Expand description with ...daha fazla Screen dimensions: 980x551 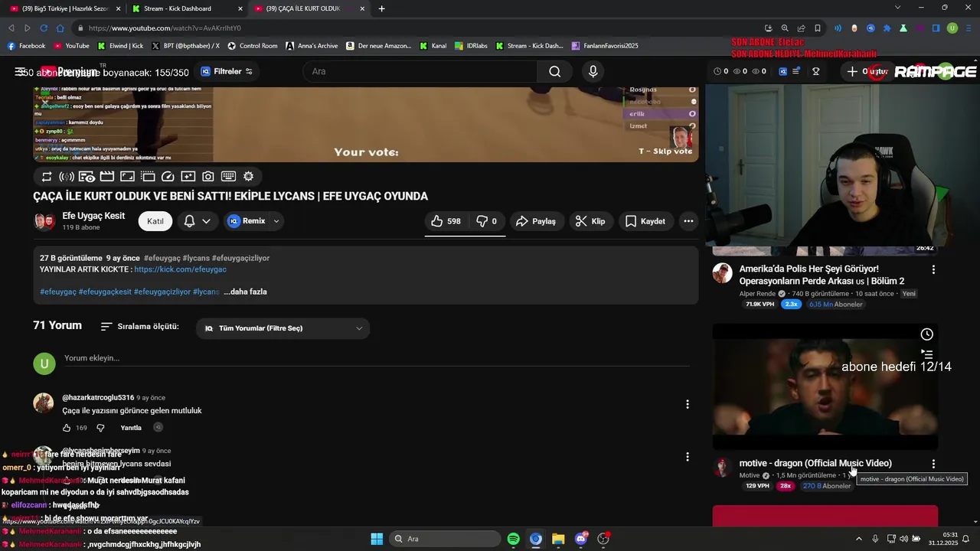[x=245, y=292]
